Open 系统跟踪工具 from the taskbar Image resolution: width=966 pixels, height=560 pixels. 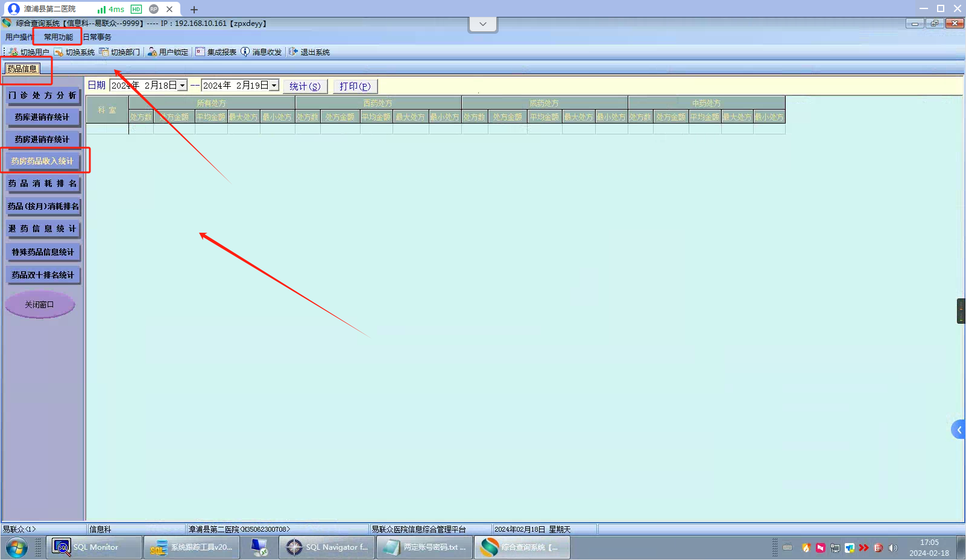point(192,547)
